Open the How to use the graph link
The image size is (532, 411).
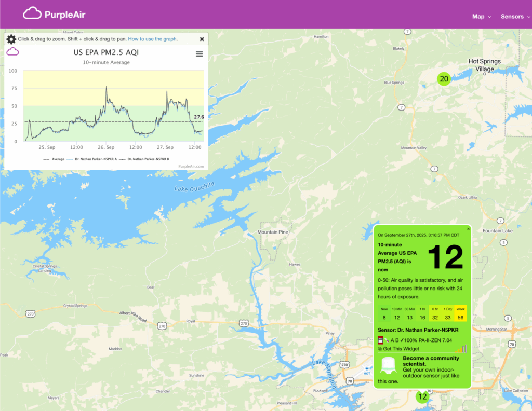pos(153,39)
